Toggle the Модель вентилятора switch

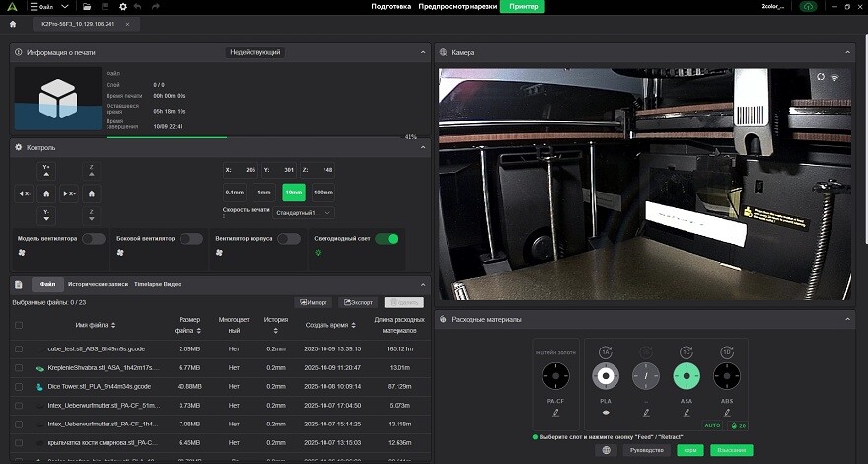click(x=94, y=239)
